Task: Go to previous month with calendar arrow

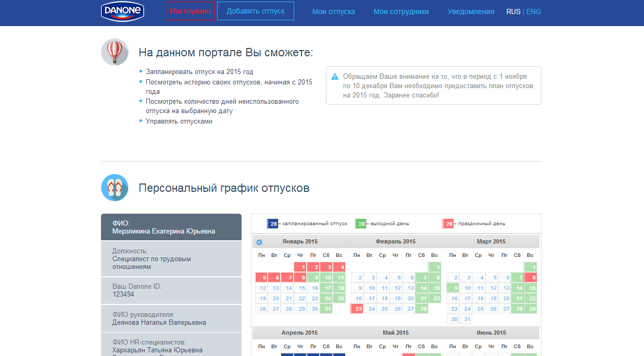Action: tap(259, 242)
